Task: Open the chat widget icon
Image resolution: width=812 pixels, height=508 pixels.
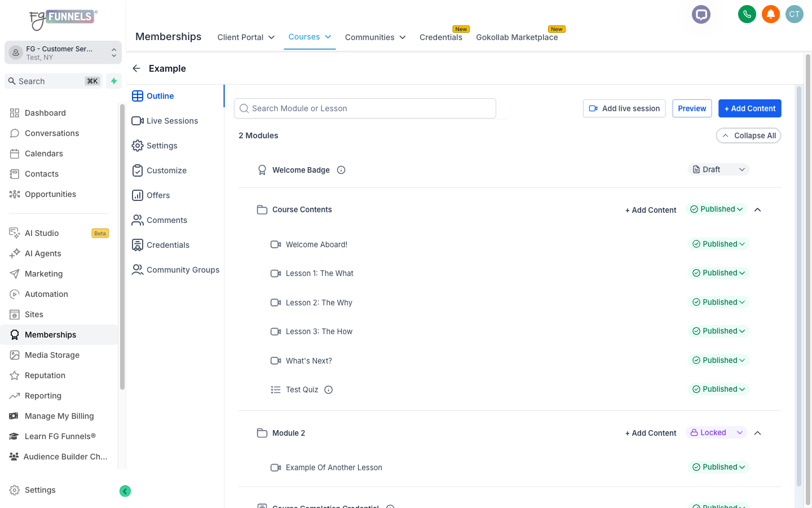Action: pos(701,14)
